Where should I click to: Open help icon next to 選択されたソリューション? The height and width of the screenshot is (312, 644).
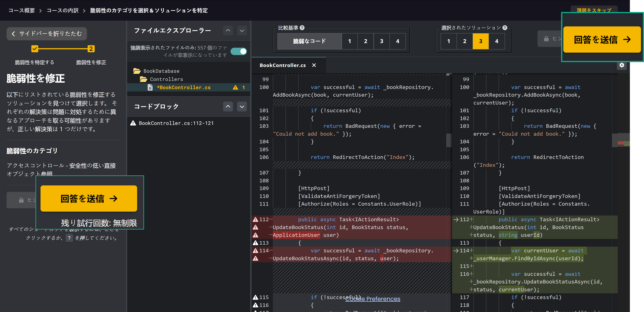point(505,28)
